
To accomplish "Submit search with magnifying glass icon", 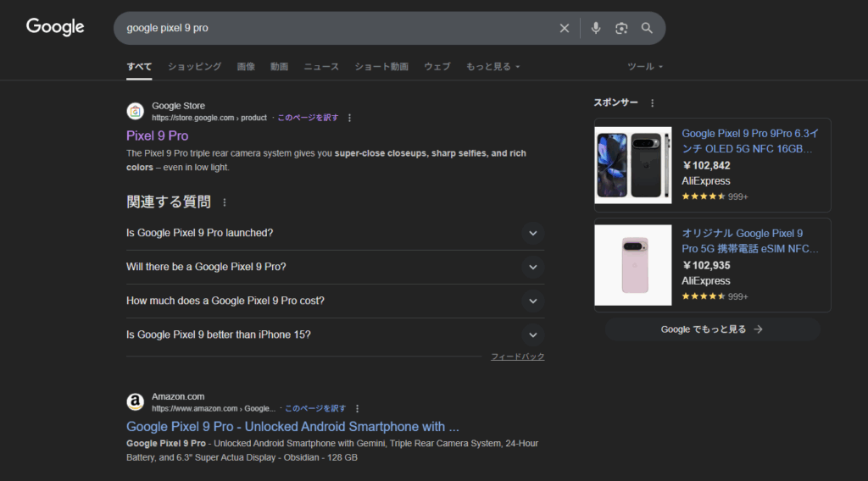I will click(647, 28).
